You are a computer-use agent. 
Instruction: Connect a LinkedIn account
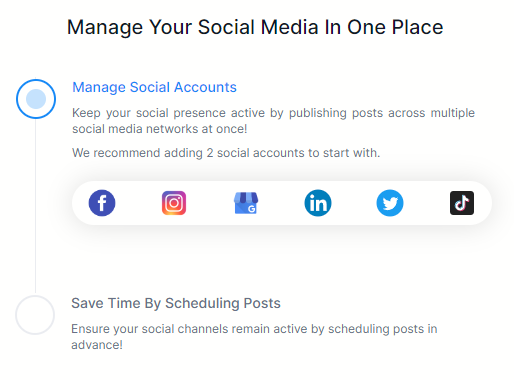pos(318,203)
